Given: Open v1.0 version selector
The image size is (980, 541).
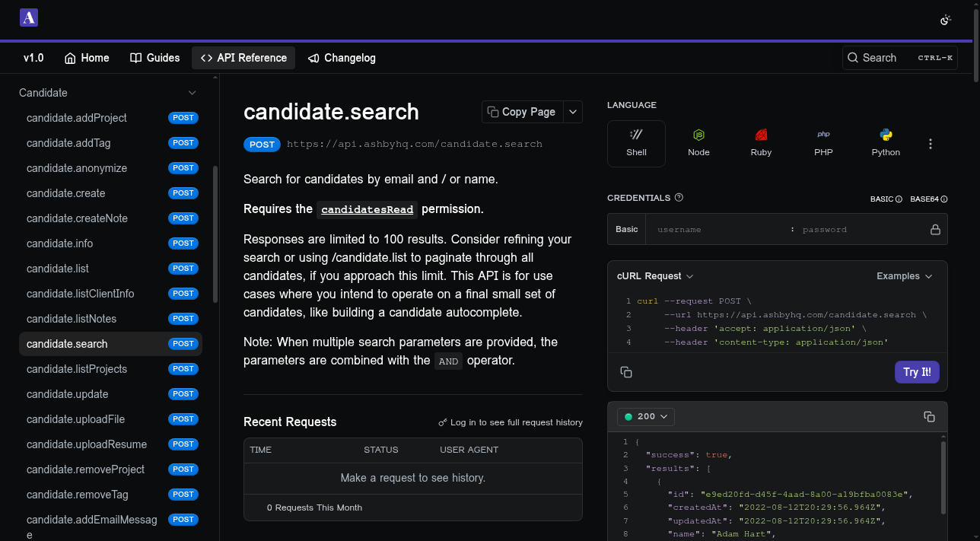Looking at the screenshot, I should [33, 58].
